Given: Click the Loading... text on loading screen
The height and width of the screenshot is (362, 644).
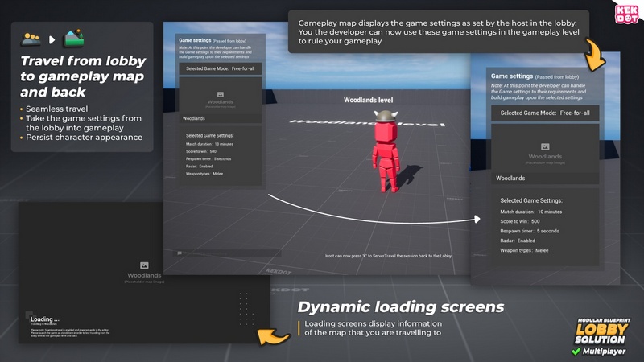Looking at the screenshot, I should click(44, 319).
